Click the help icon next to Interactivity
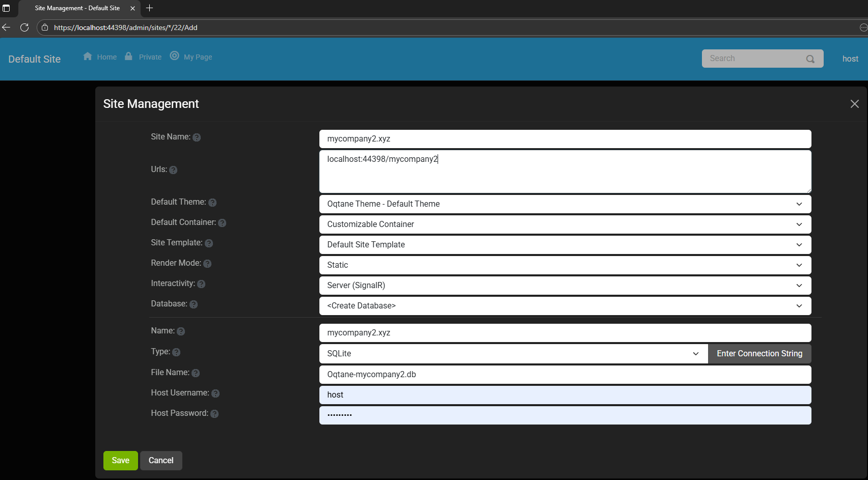Image resolution: width=868 pixels, height=480 pixels. click(201, 284)
